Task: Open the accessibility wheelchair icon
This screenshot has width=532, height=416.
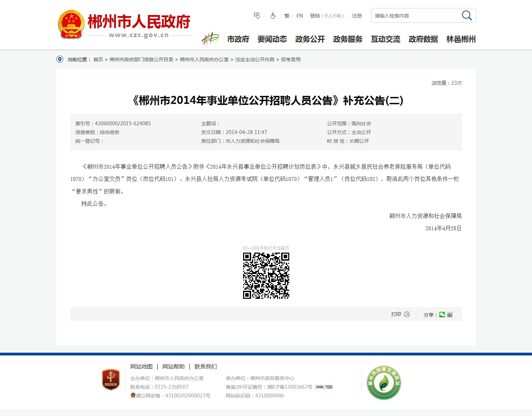Action: click(x=273, y=16)
